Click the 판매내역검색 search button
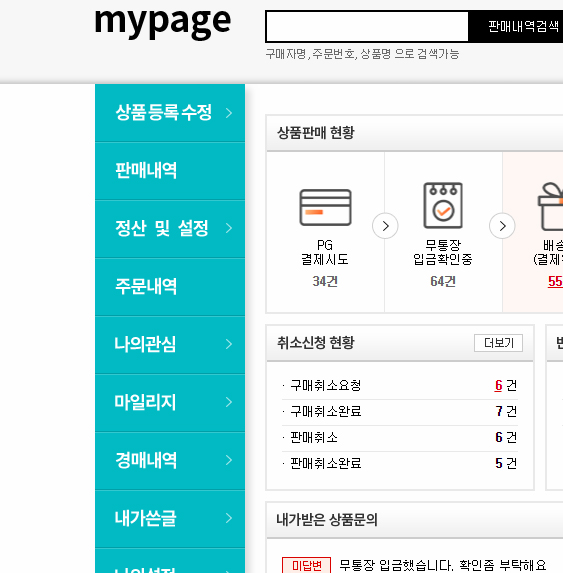 tap(516, 26)
